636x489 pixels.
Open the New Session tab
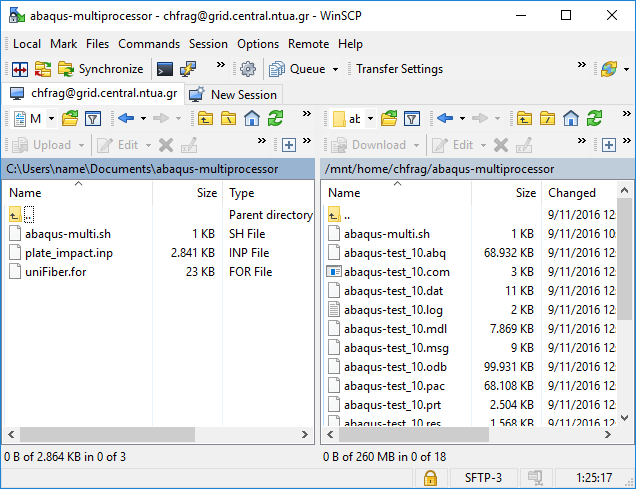click(233, 94)
